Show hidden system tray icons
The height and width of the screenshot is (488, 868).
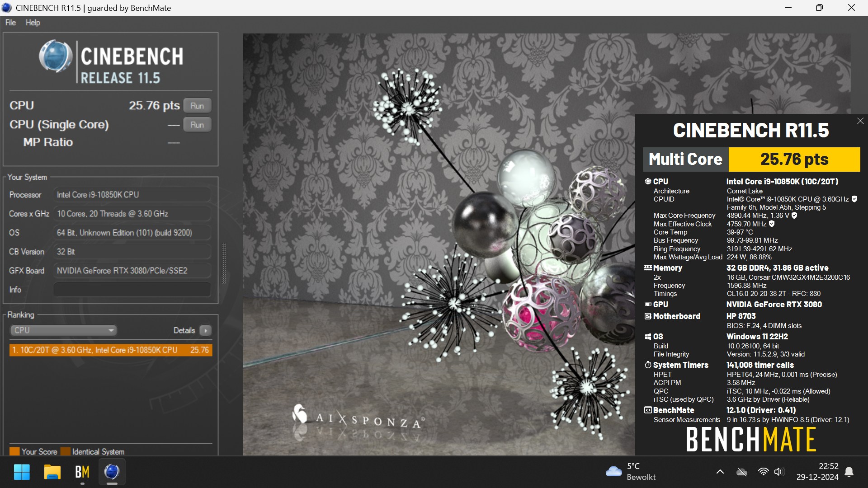tap(720, 472)
